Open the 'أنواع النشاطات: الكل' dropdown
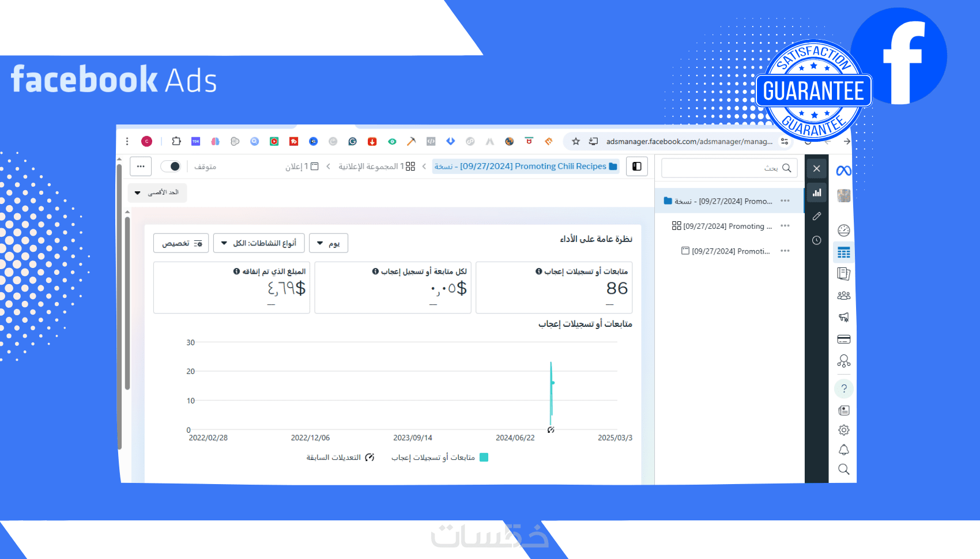Viewport: 980px width, 559px height. 259,243
